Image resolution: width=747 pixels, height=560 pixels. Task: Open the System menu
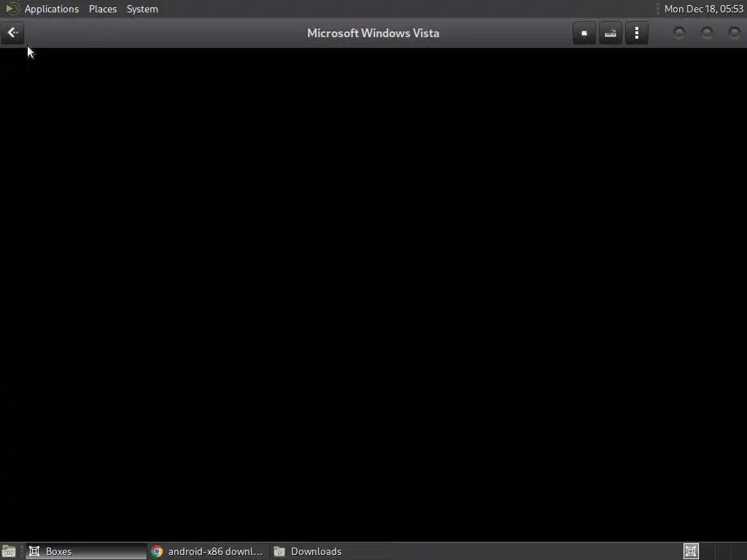coord(142,9)
